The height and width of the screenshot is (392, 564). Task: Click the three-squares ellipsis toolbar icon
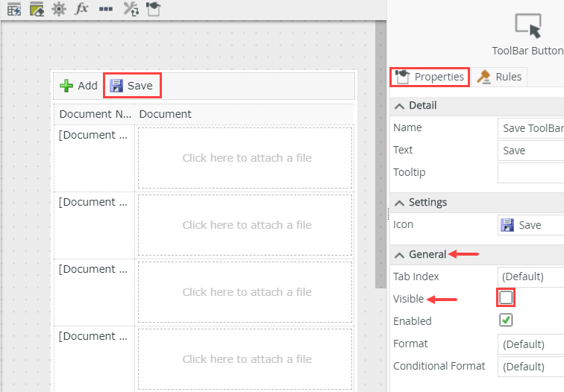coord(106,9)
